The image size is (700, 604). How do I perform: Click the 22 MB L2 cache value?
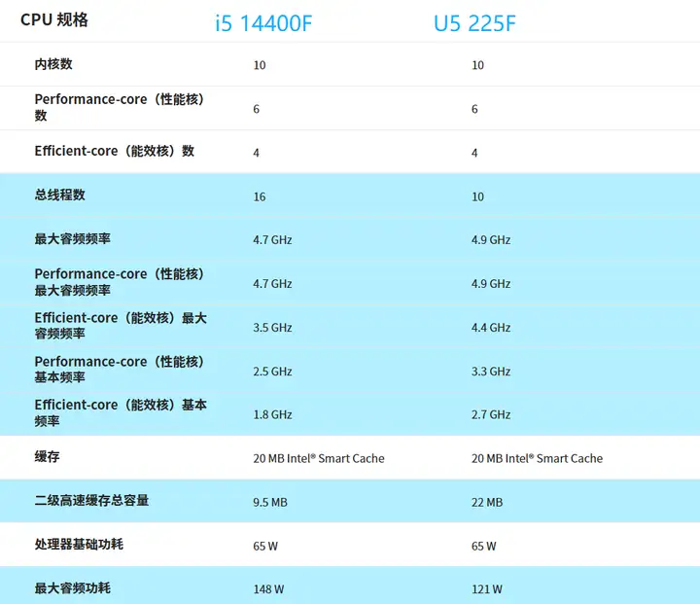click(487, 502)
